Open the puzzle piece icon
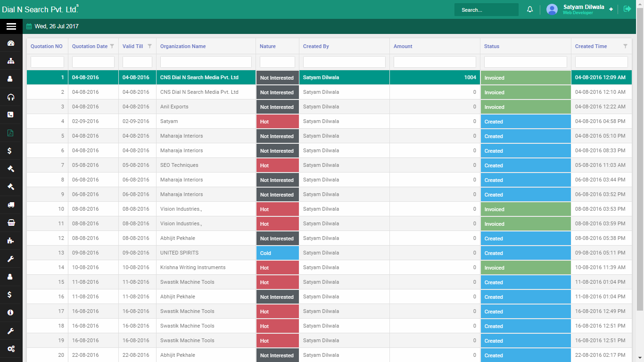The width and height of the screenshot is (644, 362). click(11, 240)
